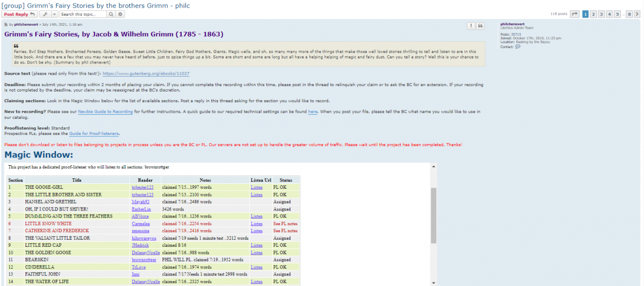This screenshot has height=286, width=644.
Task: Listen to Little Red Cap recording
Action: (257, 245)
